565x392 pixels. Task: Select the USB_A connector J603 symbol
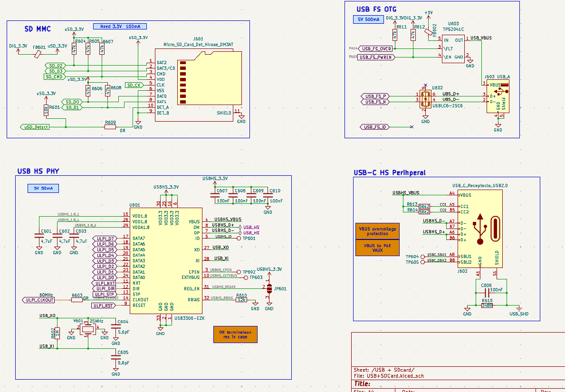498,97
